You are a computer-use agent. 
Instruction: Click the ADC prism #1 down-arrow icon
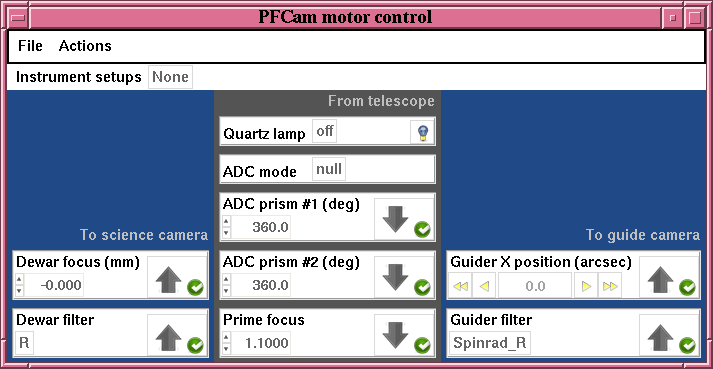tap(395, 219)
